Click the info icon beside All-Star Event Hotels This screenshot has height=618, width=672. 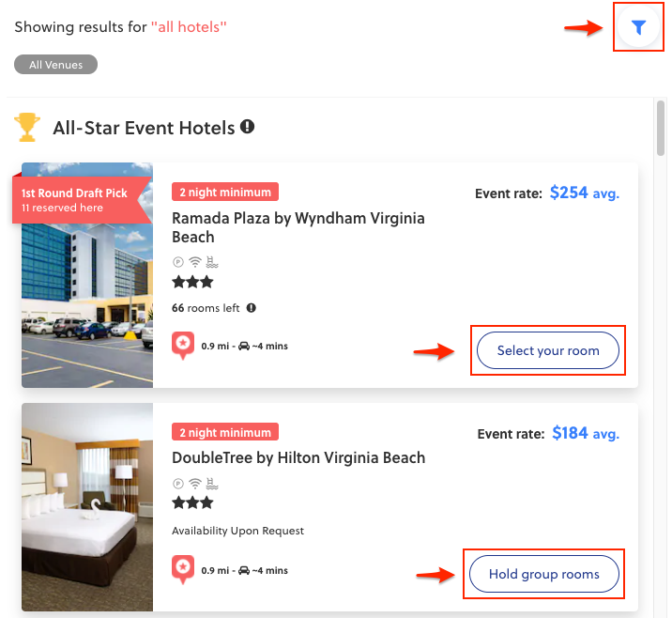248,127
